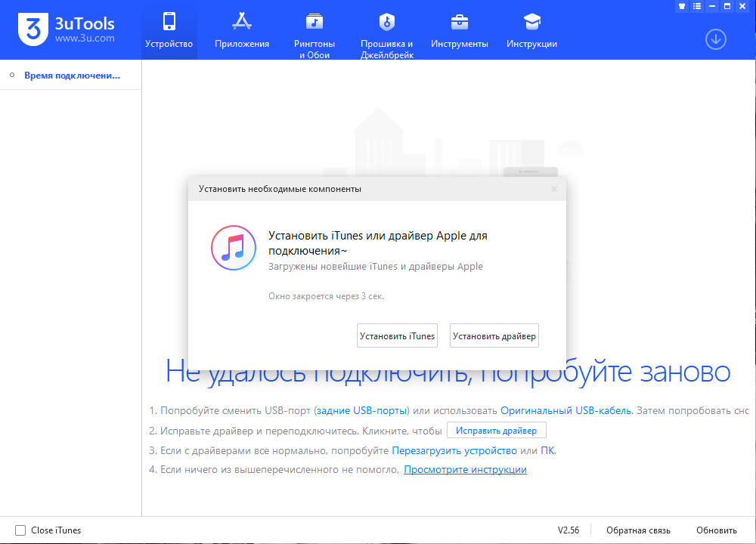Viewport: 756px width, 544px height.
Task: Click the V2.56 version label
Action: click(x=569, y=530)
